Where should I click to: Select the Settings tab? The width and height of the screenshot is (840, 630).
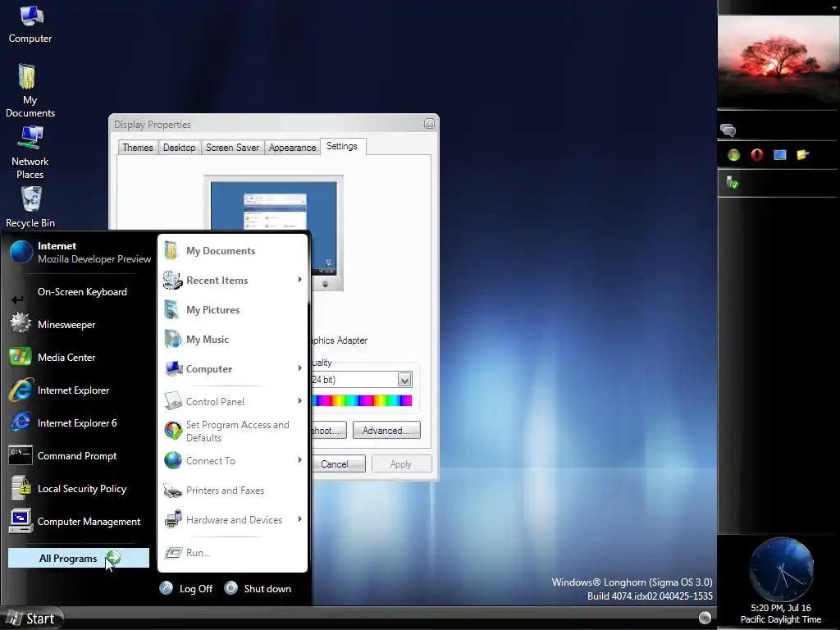(x=342, y=146)
